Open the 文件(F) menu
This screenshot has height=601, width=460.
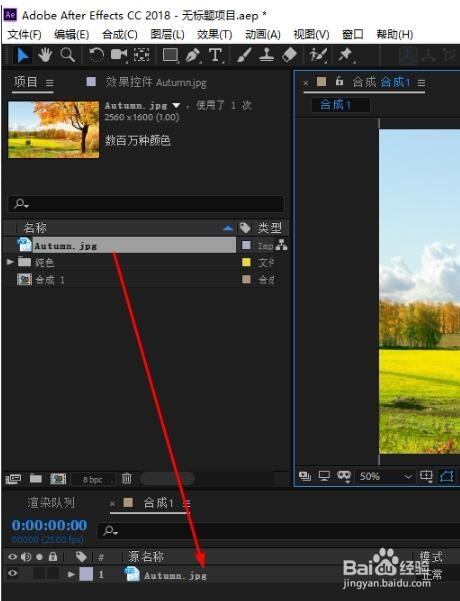pyautogui.click(x=25, y=34)
